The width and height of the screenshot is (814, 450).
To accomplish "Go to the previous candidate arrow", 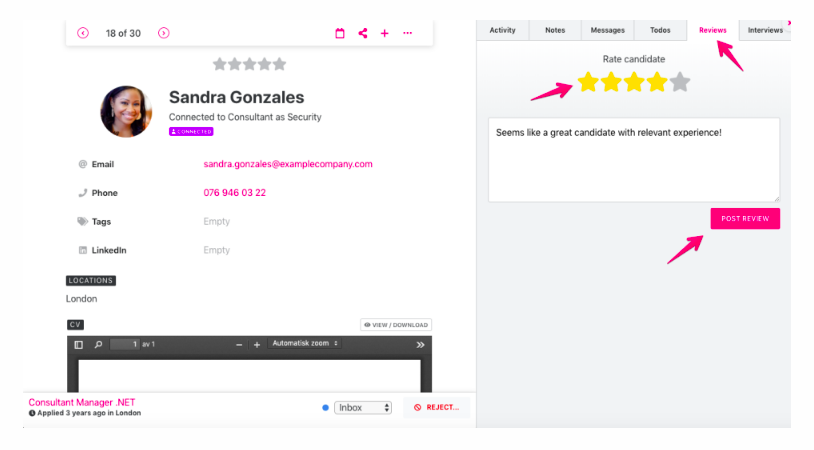I will point(83,33).
